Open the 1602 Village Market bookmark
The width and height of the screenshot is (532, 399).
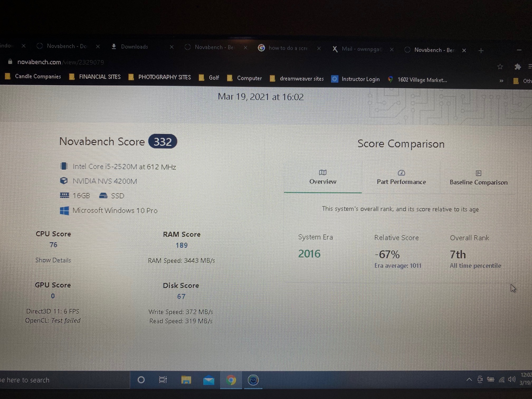(x=417, y=80)
